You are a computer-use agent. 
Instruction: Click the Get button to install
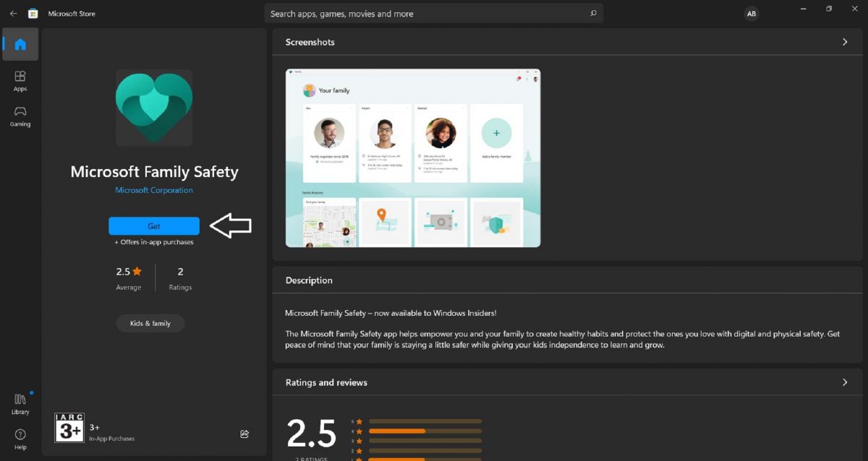153,225
